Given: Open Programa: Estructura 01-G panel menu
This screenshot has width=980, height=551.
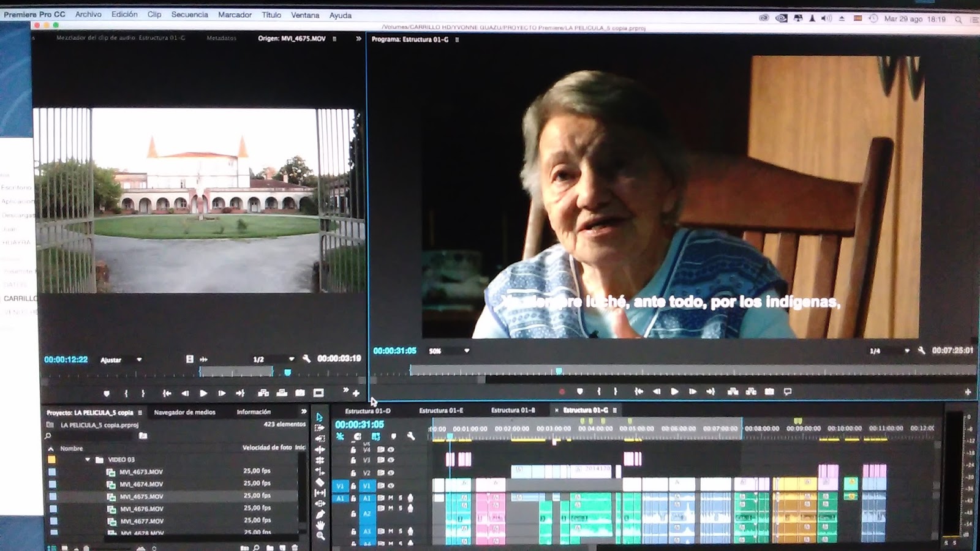Looking at the screenshot, I should (x=457, y=39).
